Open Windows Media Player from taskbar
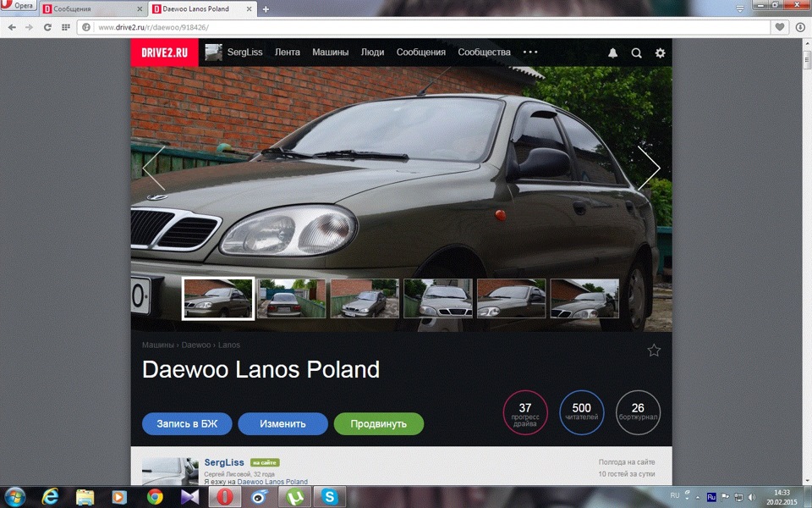812x508 pixels. [x=119, y=497]
